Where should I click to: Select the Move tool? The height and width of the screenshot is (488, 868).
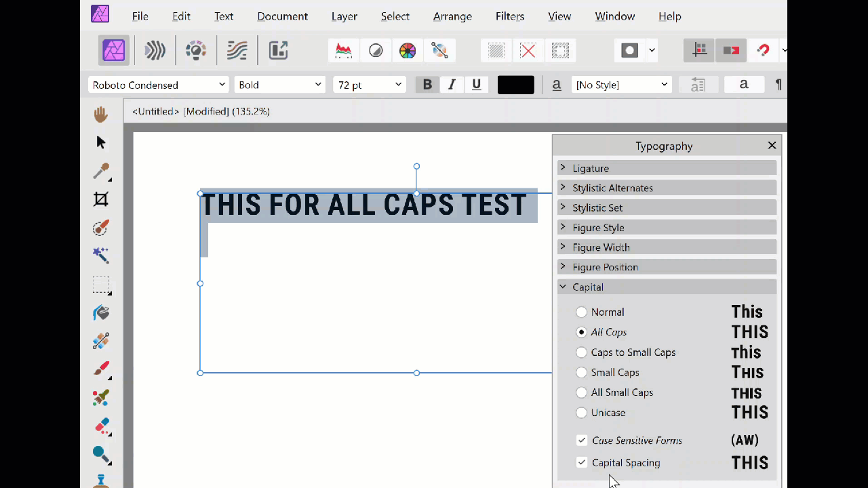point(100,142)
